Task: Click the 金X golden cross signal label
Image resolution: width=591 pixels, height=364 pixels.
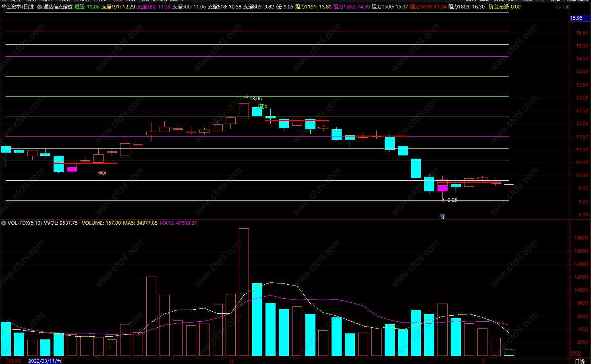Action: click(x=102, y=173)
